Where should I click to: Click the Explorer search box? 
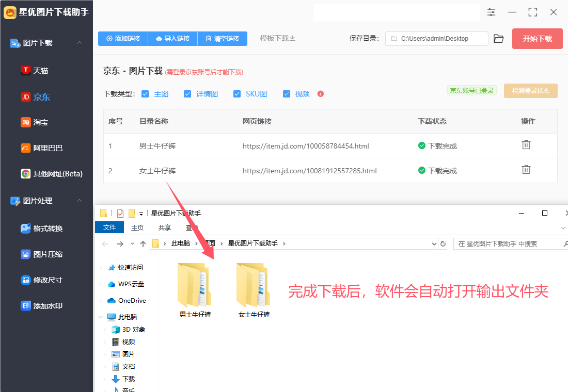pos(511,243)
